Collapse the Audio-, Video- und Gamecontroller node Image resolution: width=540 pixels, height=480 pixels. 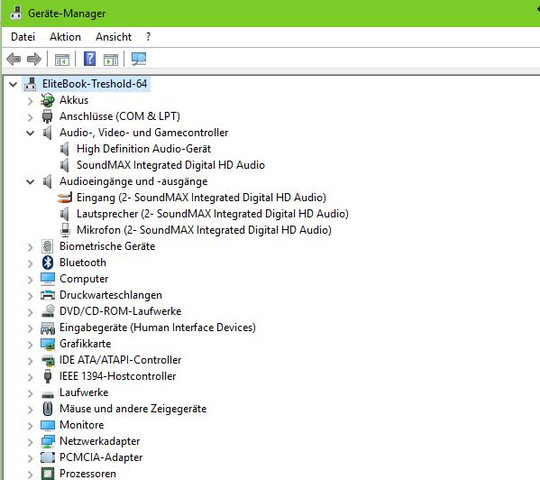30,133
